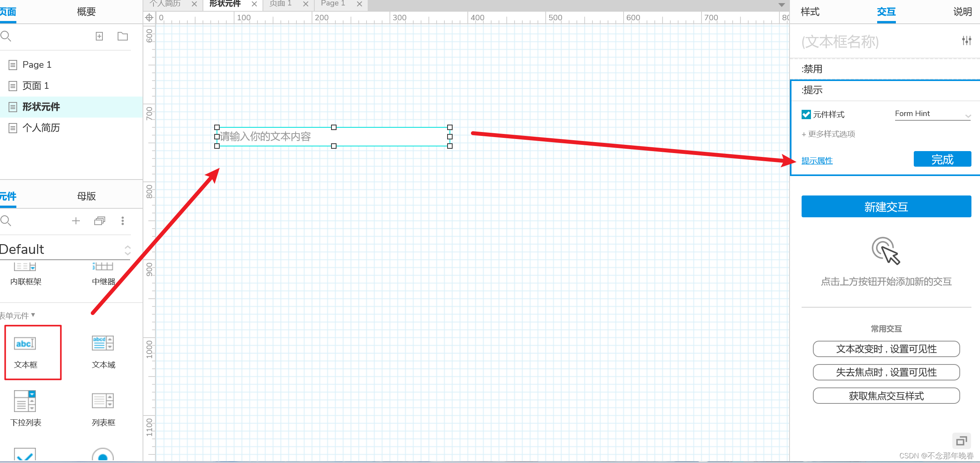Uncheck the 元件样式 checkbox
Viewport: 980px width, 463px height.
pos(806,114)
